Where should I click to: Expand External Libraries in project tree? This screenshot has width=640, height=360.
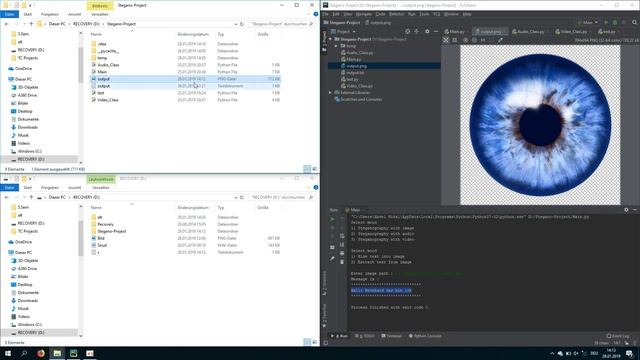pos(330,93)
